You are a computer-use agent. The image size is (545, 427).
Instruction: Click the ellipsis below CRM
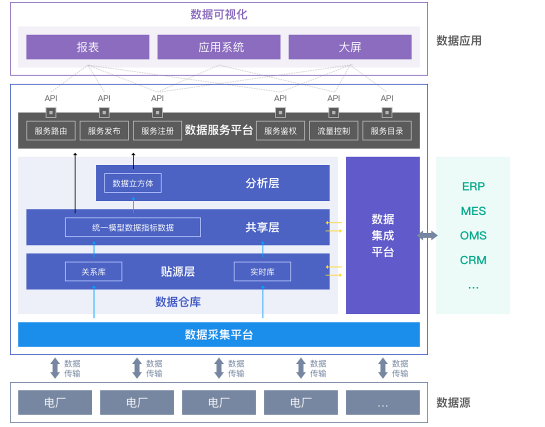[x=473, y=287]
